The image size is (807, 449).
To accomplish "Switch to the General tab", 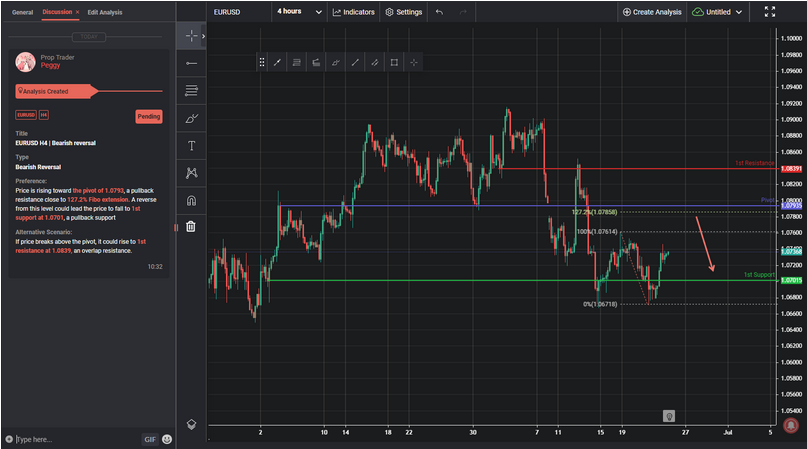I will [23, 12].
